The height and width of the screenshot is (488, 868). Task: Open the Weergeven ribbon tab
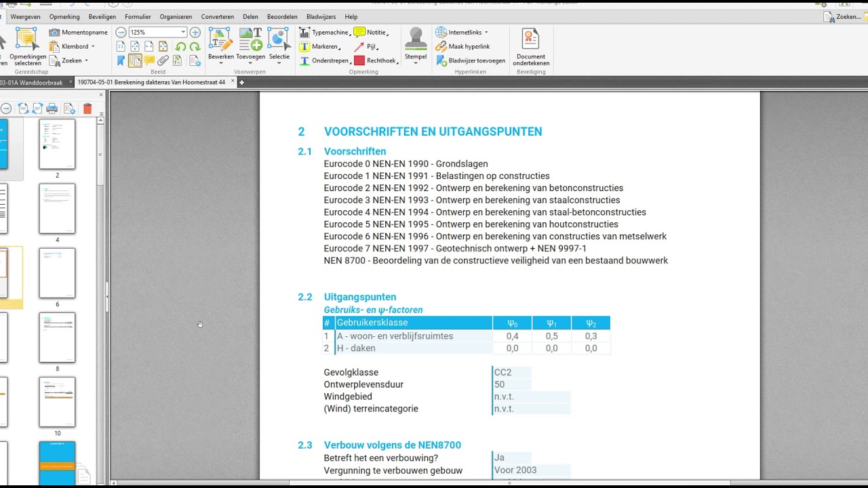pos(25,17)
